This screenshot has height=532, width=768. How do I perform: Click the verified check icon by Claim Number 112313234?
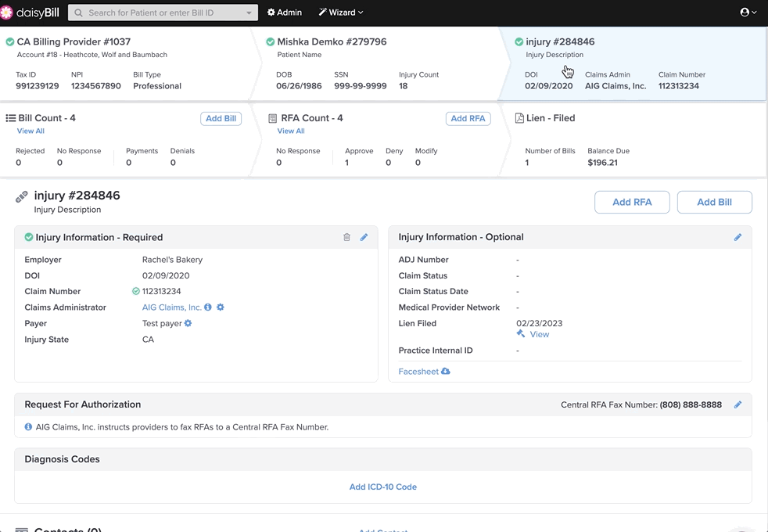pyautogui.click(x=136, y=292)
